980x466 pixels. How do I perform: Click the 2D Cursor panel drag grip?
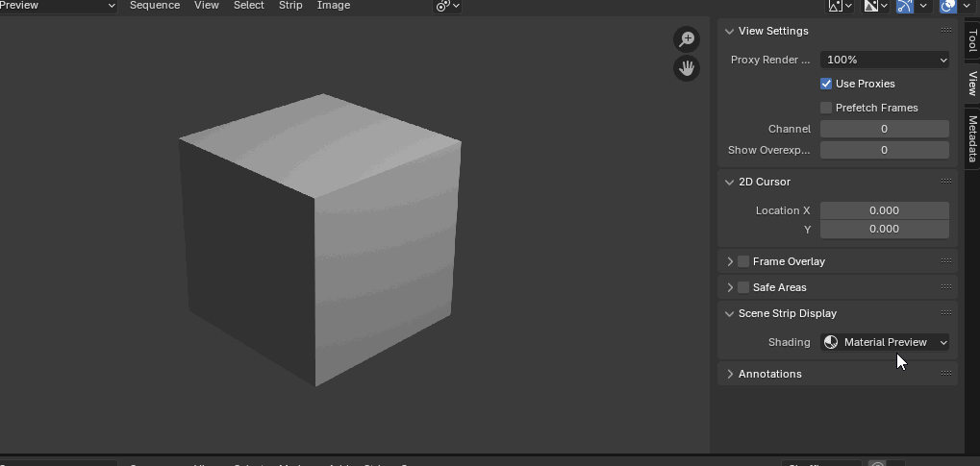click(946, 182)
